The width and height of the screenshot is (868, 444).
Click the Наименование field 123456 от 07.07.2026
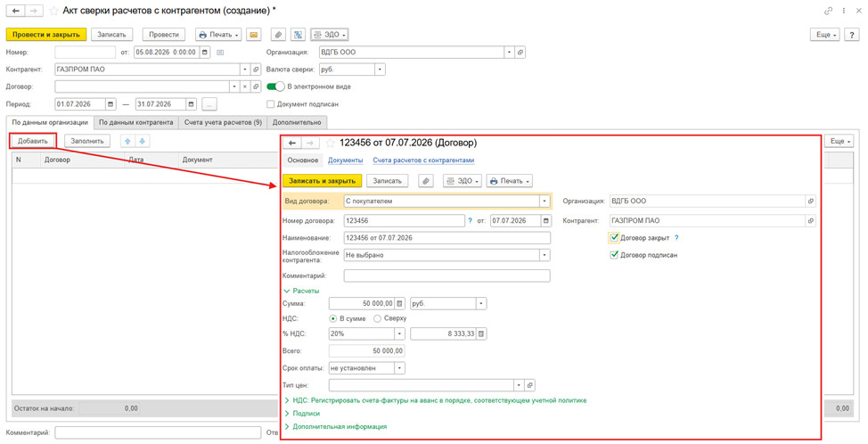[x=446, y=238]
